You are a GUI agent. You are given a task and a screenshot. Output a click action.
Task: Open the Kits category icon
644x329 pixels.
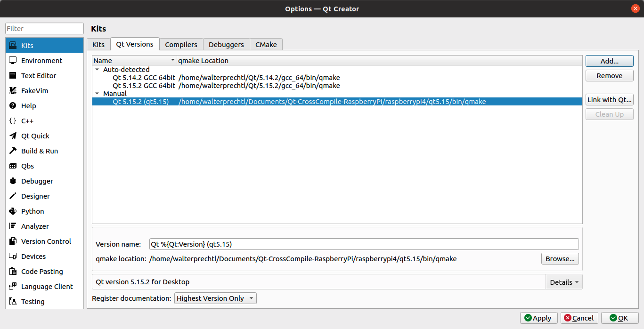click(x=13, y=46)
